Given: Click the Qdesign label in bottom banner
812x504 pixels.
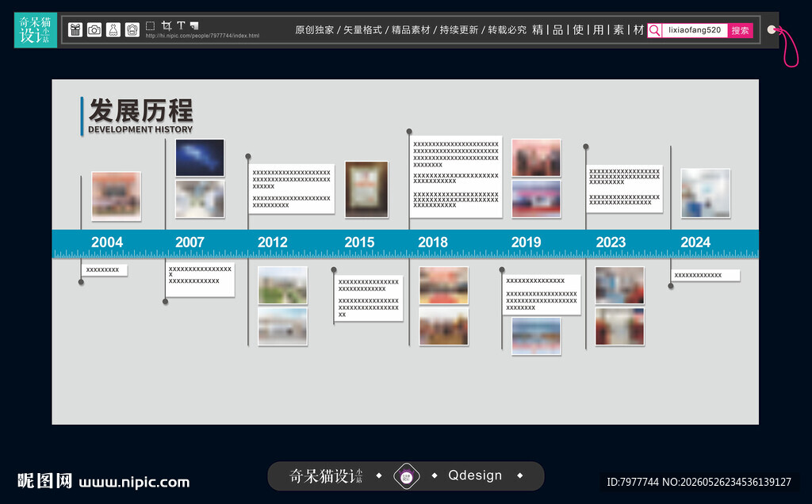Looking at the screenshot, I should 475,475.
